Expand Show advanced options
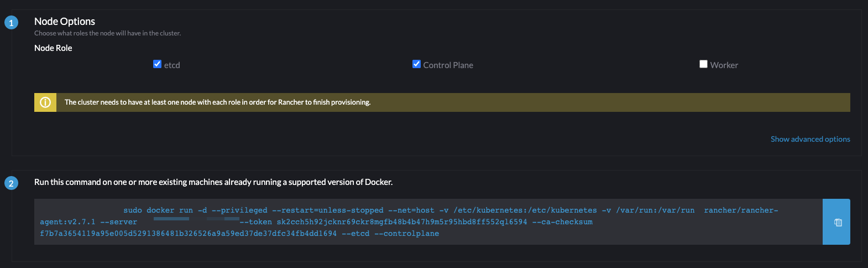 tap(810, 139)
